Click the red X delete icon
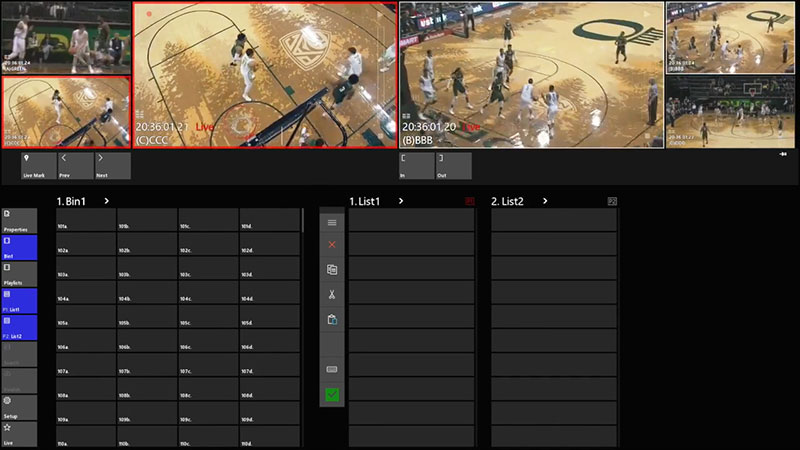This screenshot has height=450, width=800. coord(332,244)
